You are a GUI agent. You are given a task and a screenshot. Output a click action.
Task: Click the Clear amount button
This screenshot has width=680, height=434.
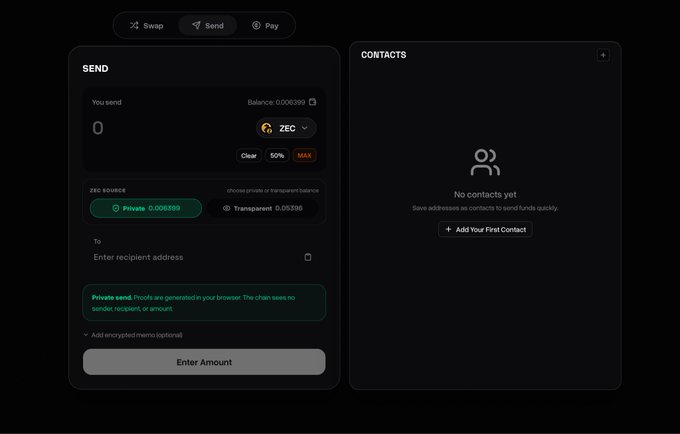point(248,156)
